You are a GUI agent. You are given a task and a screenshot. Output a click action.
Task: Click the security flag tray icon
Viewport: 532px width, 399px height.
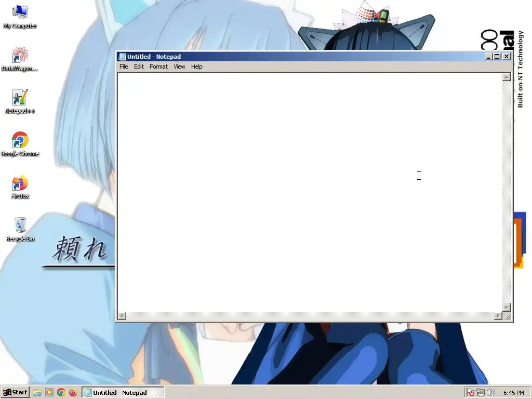[470, 393]
